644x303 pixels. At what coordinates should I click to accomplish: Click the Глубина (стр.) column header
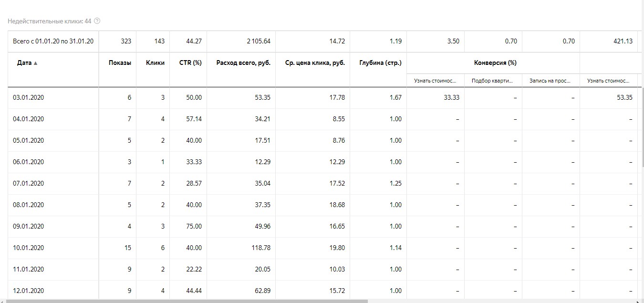[x=380, y=63]
